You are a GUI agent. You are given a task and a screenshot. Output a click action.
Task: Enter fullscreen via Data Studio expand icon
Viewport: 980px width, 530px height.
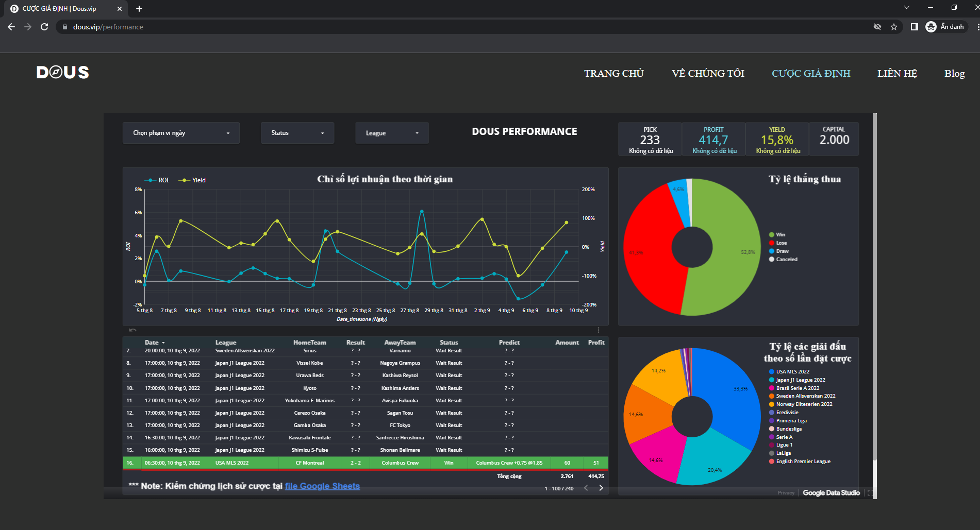tap(870, 493)
